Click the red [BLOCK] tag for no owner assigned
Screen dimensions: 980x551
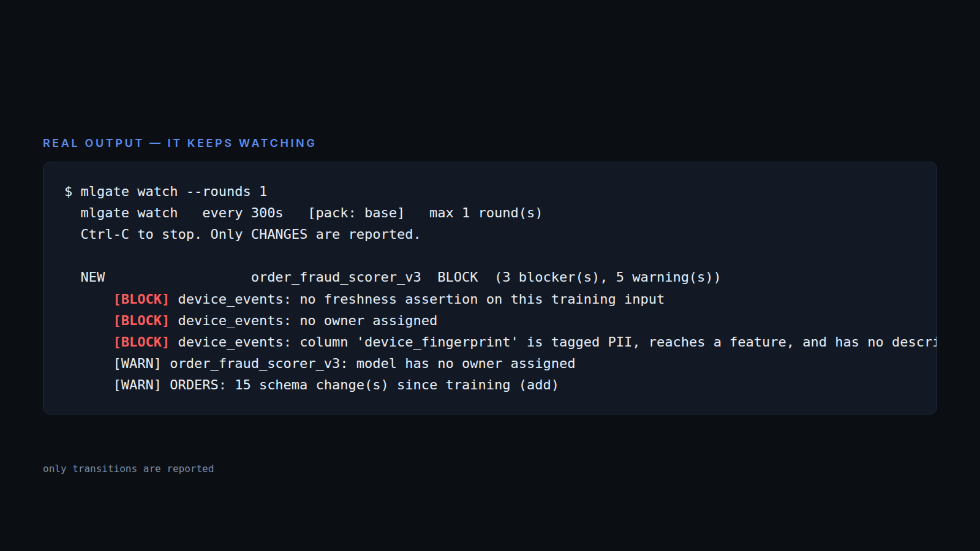click(x=141, y=321)
